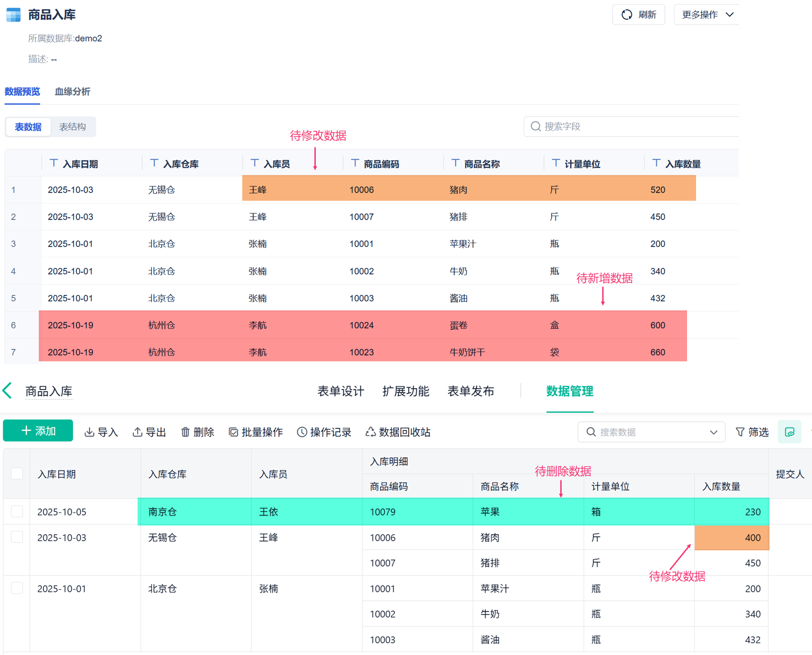Open the 表单设计 tab

pos(341,391)
